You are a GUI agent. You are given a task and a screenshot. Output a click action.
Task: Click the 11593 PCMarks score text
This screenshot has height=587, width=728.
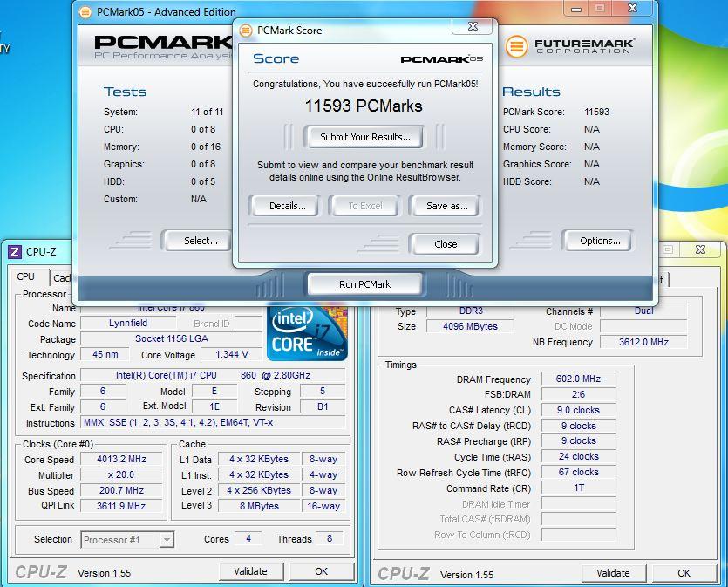tap(364, 106)
